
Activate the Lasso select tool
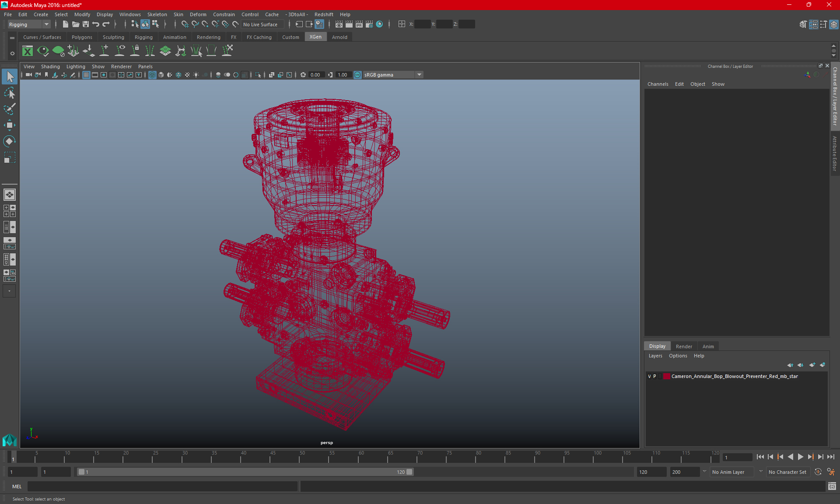click(10, 93)
